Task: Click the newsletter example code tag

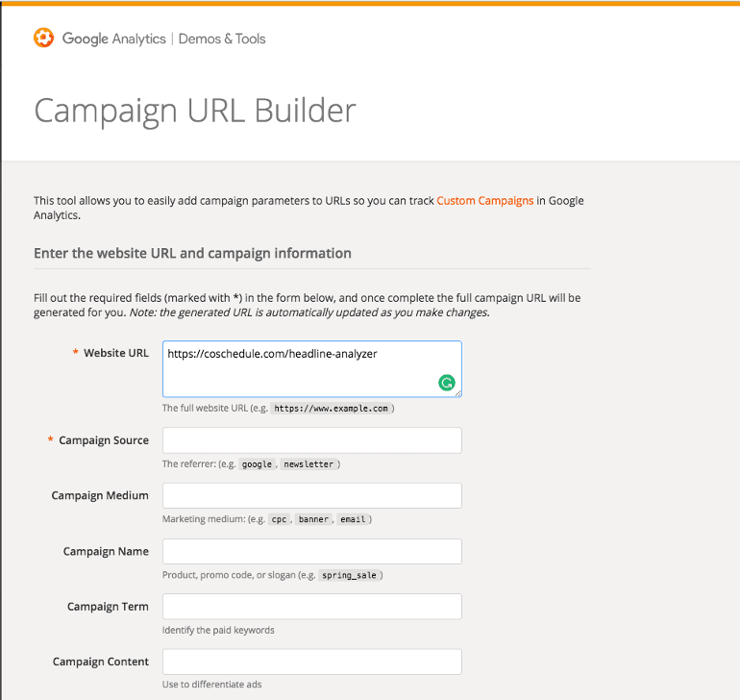Action: (308, 464)
